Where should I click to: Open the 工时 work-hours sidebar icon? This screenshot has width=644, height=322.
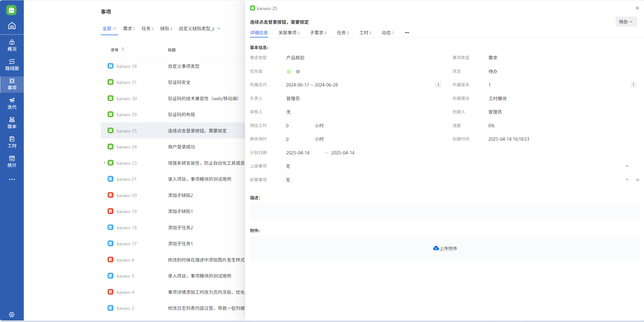12,142
